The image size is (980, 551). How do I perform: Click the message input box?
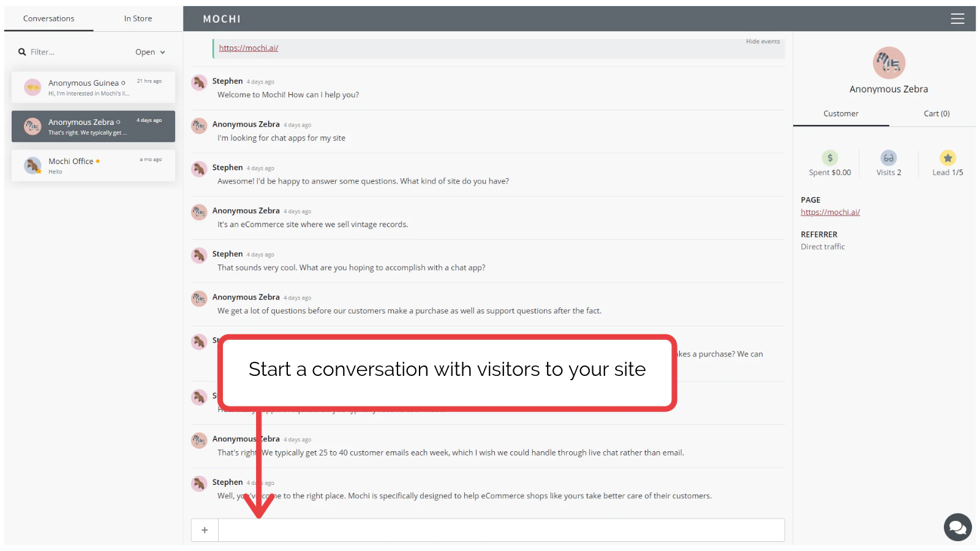(501, 530)
